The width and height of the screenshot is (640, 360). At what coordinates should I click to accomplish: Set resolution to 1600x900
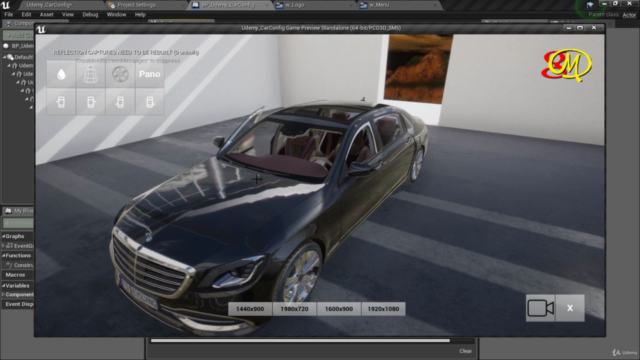click(x=339, y=309)
